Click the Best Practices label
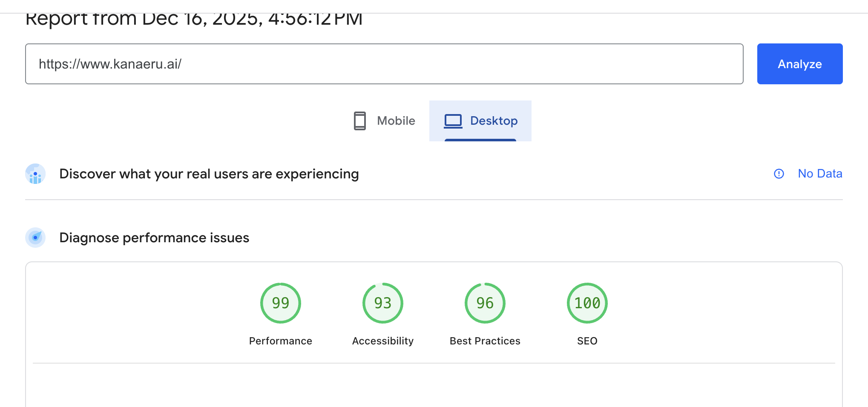Screen dimensions: 868x407 (x=485, y=341)
